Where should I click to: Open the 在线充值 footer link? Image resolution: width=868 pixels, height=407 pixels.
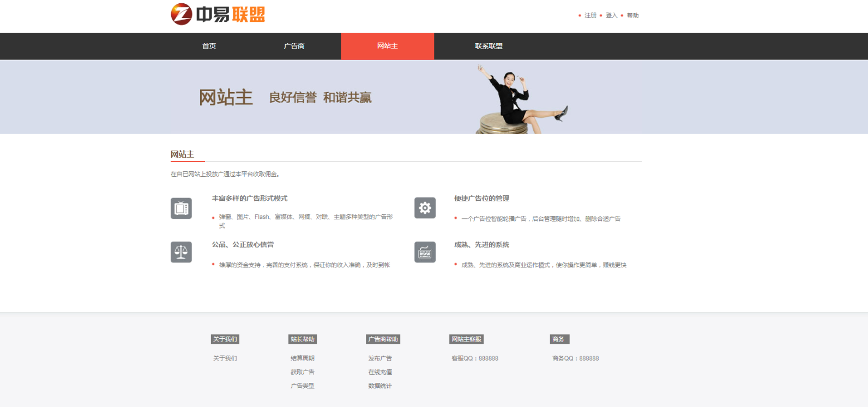(379, 372)
